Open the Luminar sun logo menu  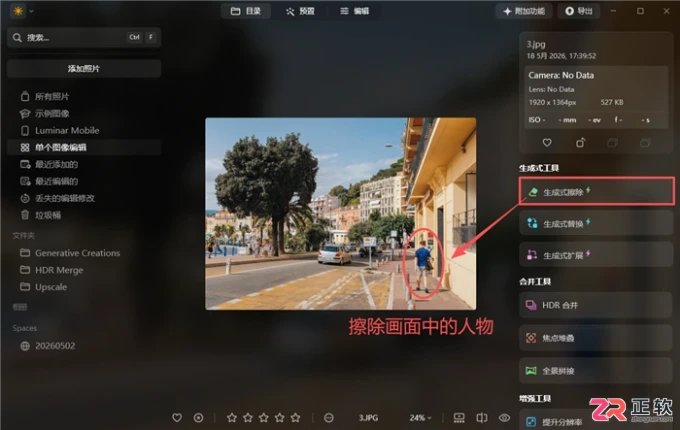tap(18, 11)
